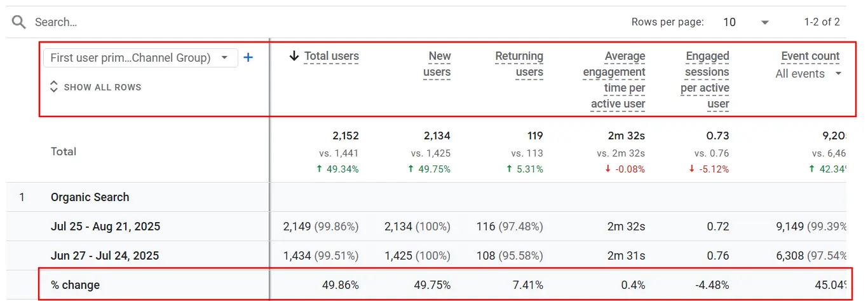Select the Organic Search row

tap(90, 197)
